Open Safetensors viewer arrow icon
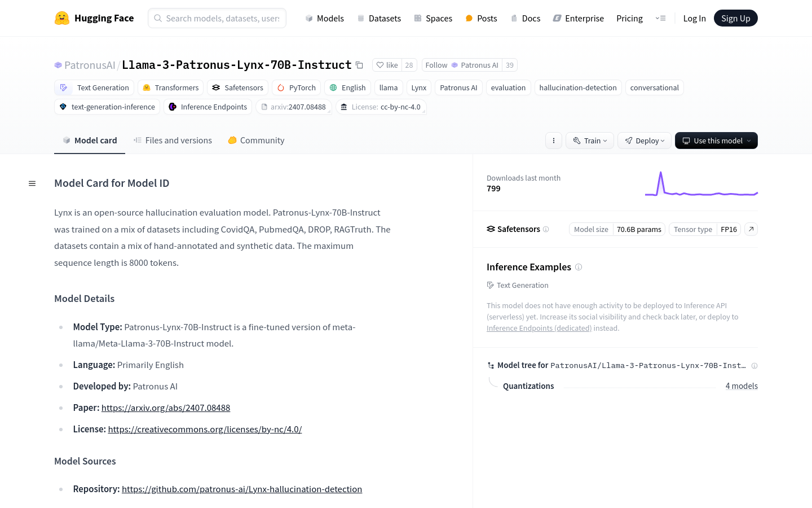 (751, 229)
